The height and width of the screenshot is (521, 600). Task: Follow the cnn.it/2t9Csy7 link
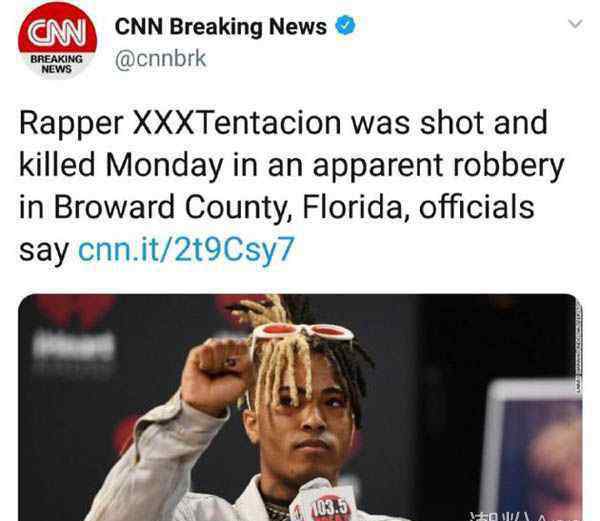(x=186, y=249)
